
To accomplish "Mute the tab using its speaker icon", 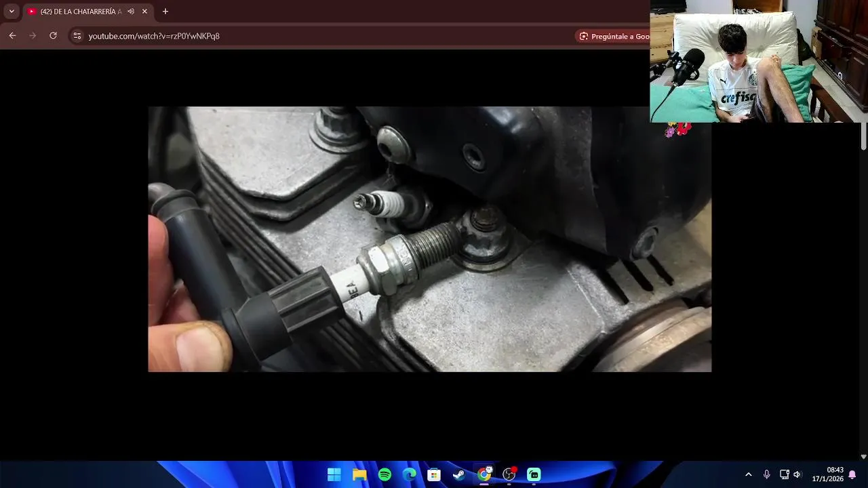I will (x=131, y=12).
